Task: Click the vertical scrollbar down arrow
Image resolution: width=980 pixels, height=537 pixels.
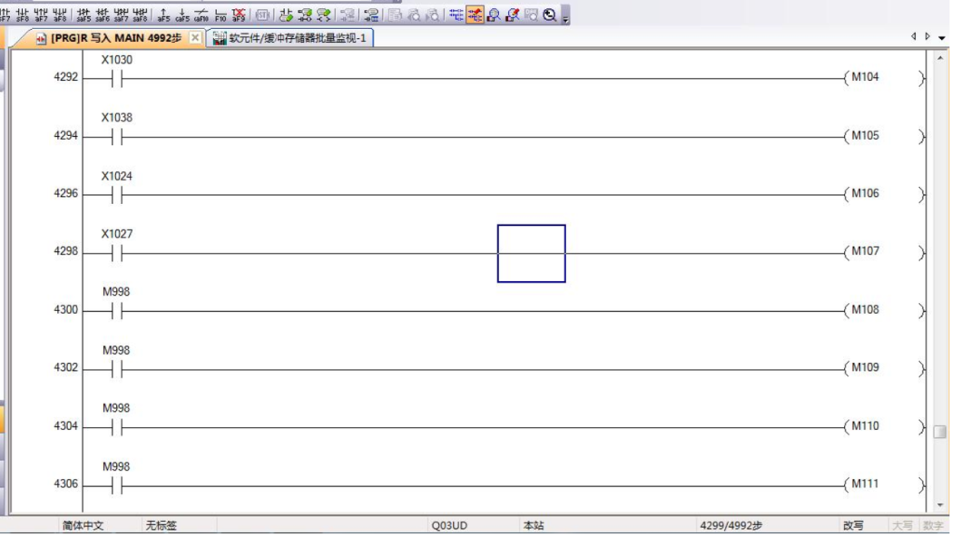Action: point(940,504)
